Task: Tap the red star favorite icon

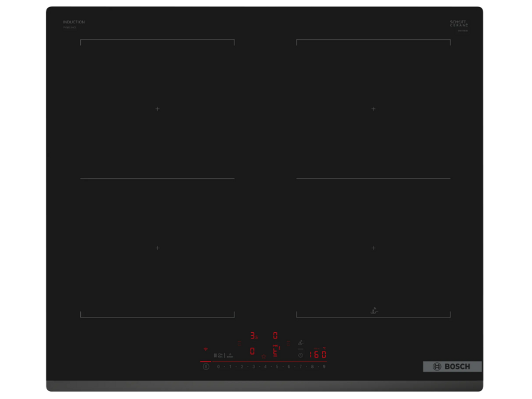Action: click(264, 356)
